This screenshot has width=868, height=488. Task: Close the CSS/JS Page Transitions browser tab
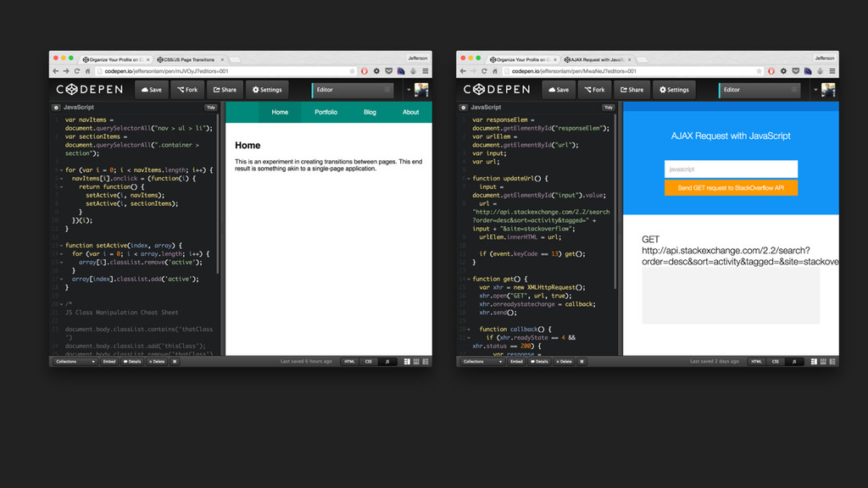(223, 60)
